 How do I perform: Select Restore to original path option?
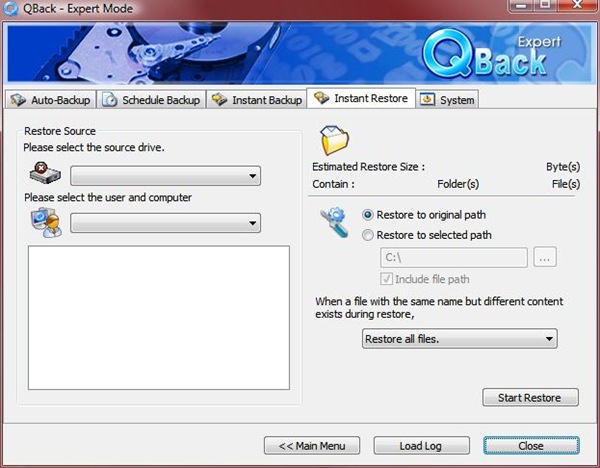369,215
